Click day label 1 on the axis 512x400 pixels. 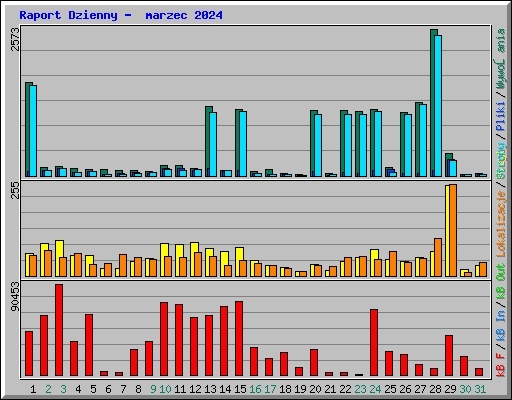33,389
